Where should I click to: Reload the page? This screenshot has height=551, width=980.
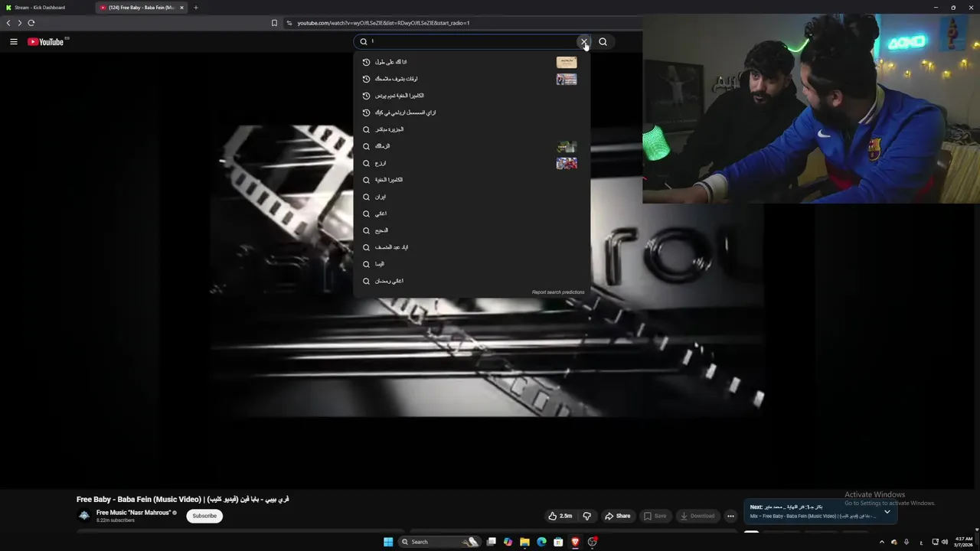(x=31, y=23)
